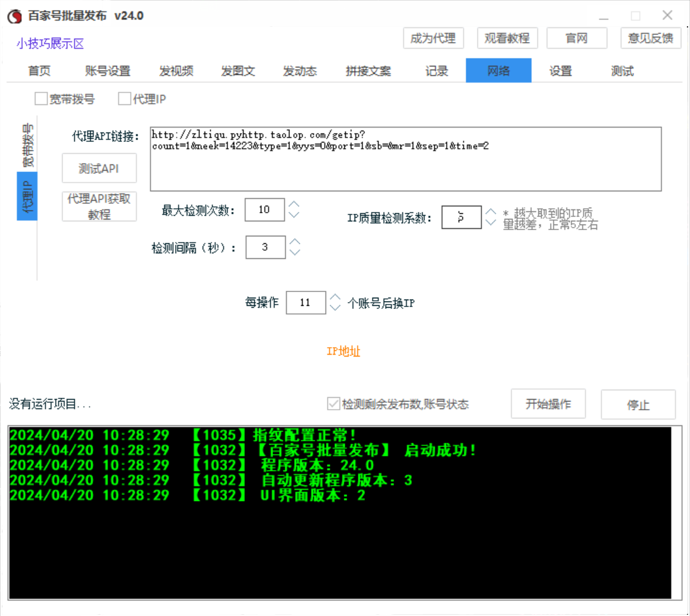The height and width of the screenshot is (616, 690).
Task: Select the 网络 tab
Action: click(x=499, y=71)
